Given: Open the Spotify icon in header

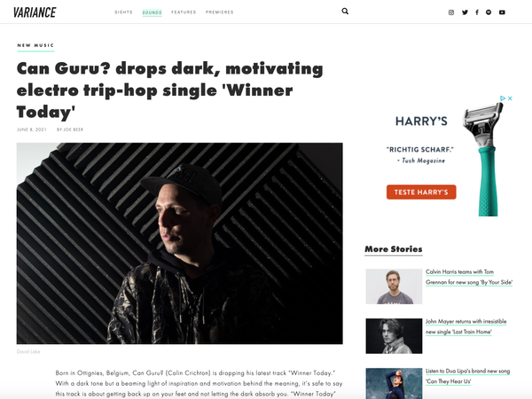Looking at the screenshot, I should (x=489, y=12).
